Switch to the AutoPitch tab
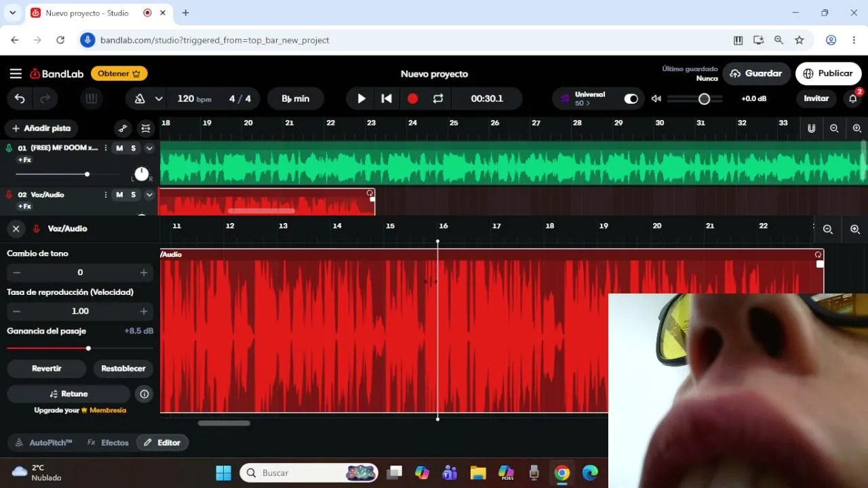Image resolution: width=868 pixels, height=488 pixels. (x=43, y=443)
